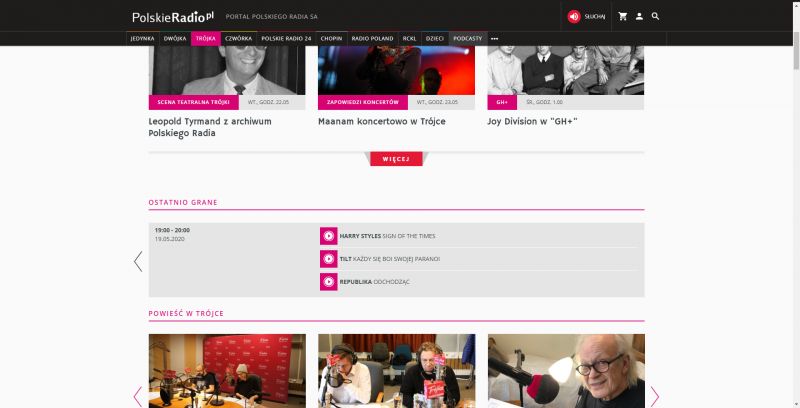The width and height of the screenshot is (800, 408).
Task: Play the Tilt song in recently played
Action: tap(329, 259)
